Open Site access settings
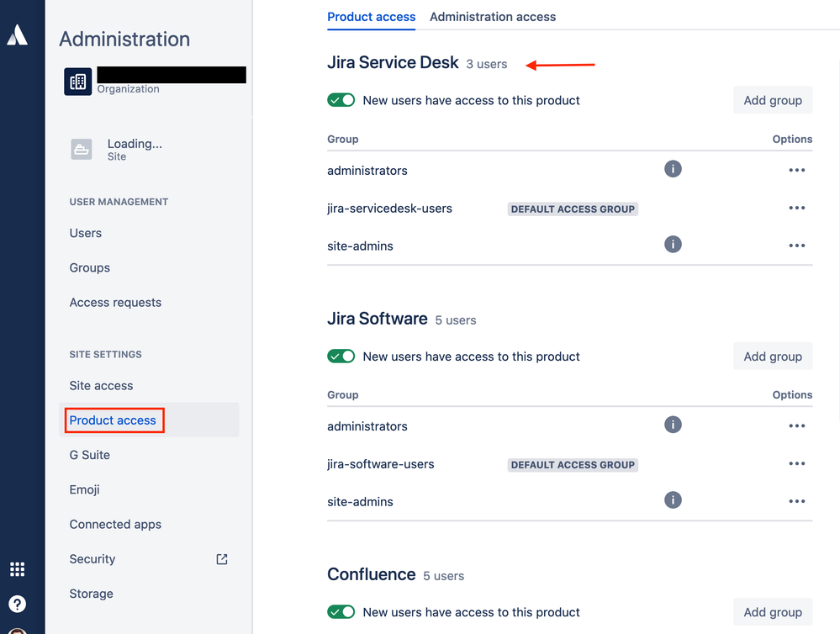The width and height of the screenshot is (840, 634). pos(101,386)
